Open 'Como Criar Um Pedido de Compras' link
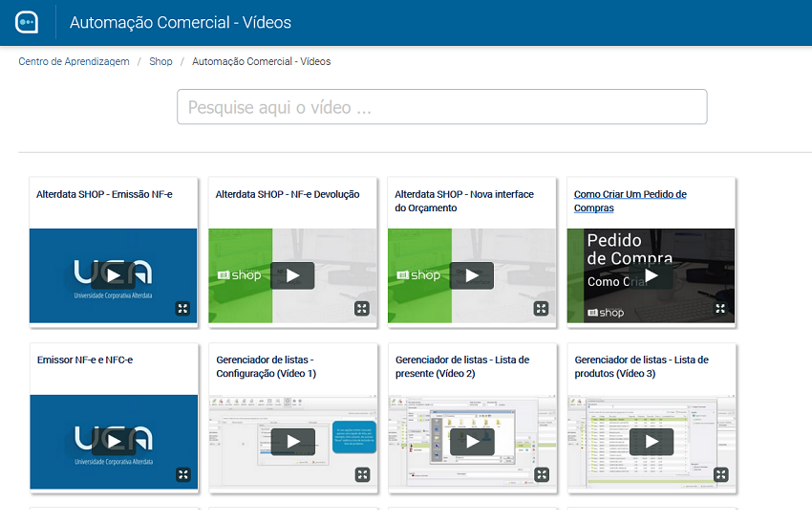The image size is (812, 524). coord(630,201)
